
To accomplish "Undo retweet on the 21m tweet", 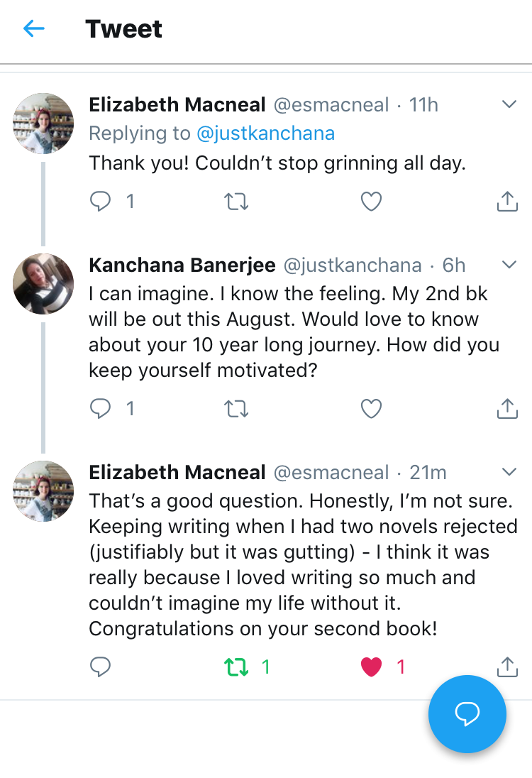I will tap(237, 667).
